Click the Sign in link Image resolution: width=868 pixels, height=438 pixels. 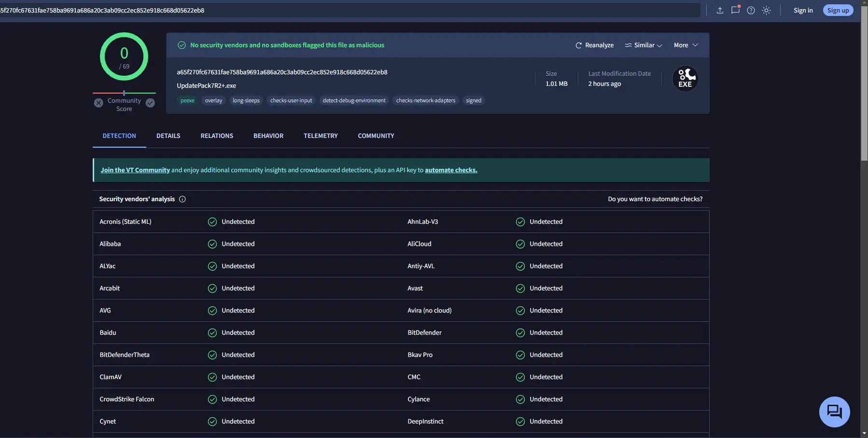(803, 10)
